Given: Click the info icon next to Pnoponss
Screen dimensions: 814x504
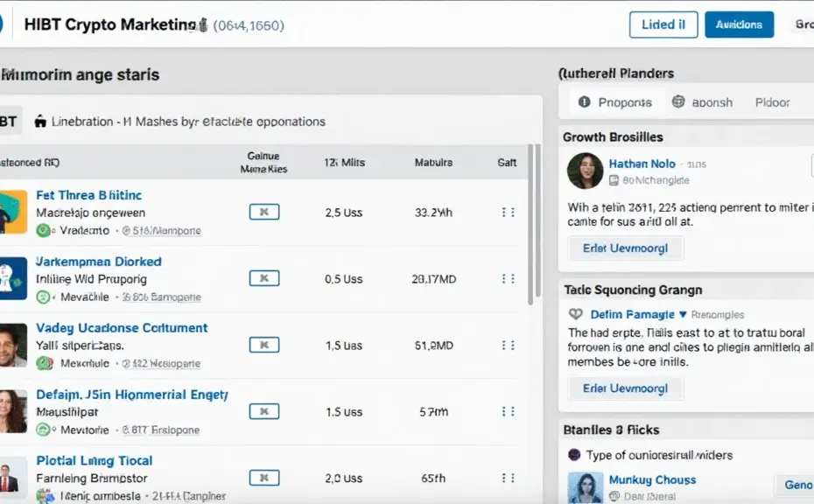Looking at the screenshot, I should [x=585, y=102].
